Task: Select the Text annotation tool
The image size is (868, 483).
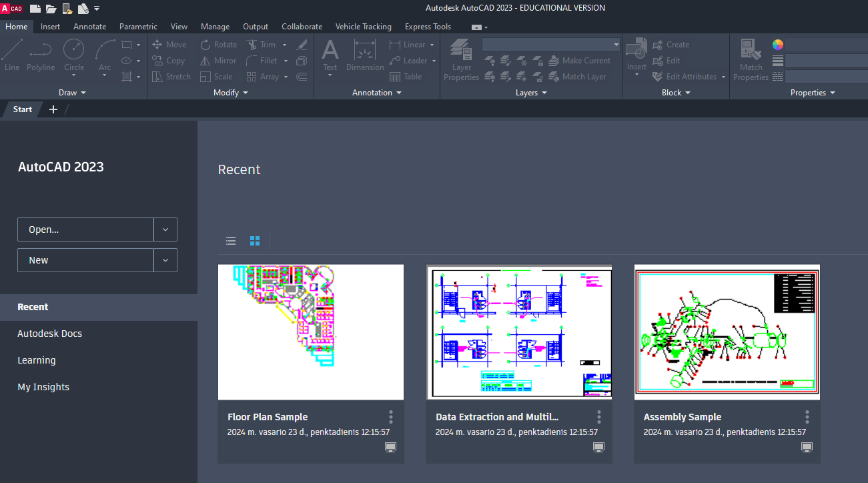Action: pos(330,55)
